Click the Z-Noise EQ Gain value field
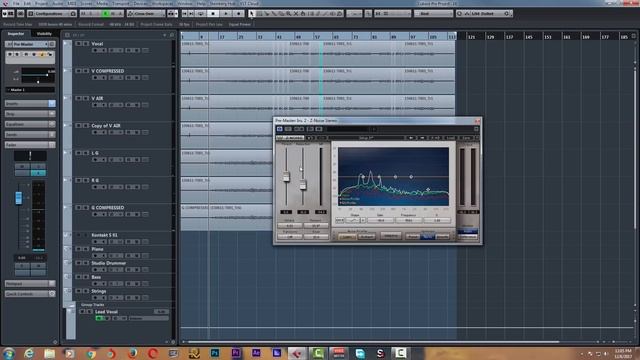Screen dimensions: 640x360 (380, 220)
